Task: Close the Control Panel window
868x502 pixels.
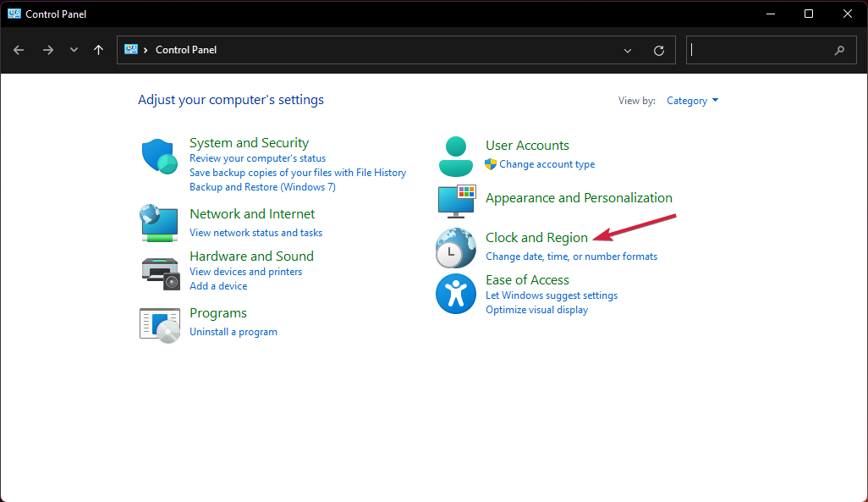Action: [848, 14]
